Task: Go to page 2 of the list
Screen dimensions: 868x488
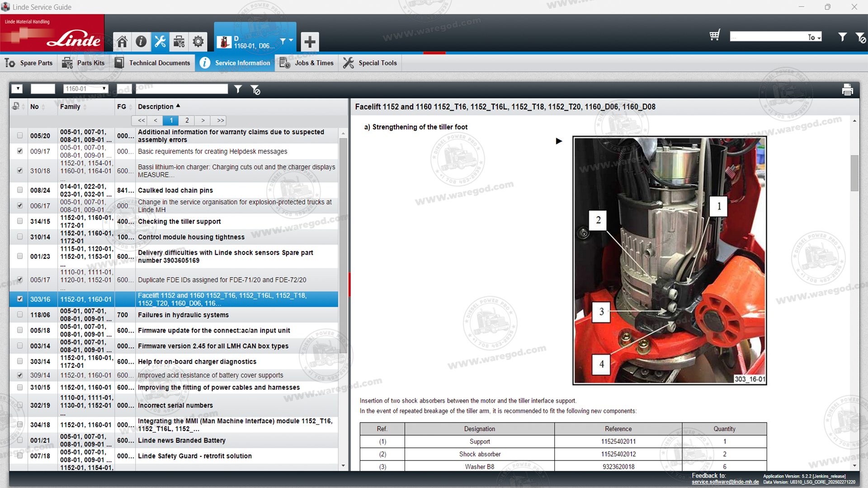Action: click(187, 121)
